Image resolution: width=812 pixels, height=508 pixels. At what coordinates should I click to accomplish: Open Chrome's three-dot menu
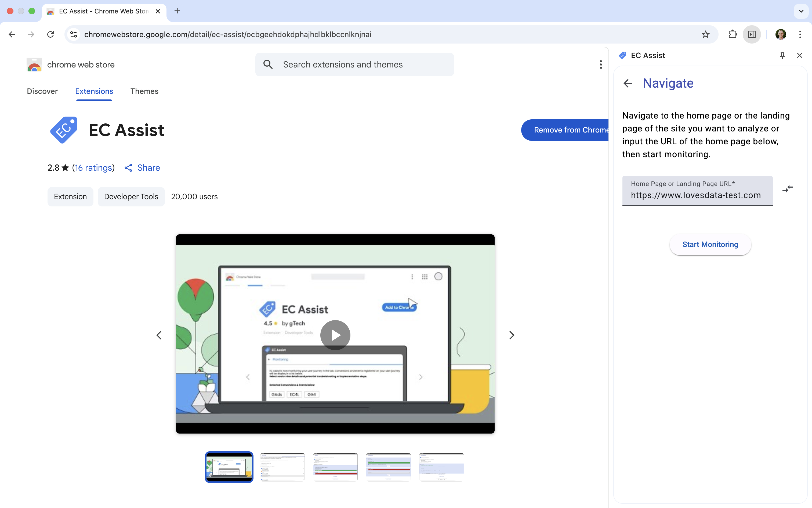point(800,34)
